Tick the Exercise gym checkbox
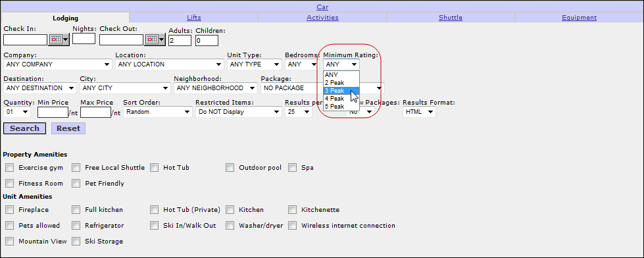Screen dimensions: 644x258 coord(10,168)
